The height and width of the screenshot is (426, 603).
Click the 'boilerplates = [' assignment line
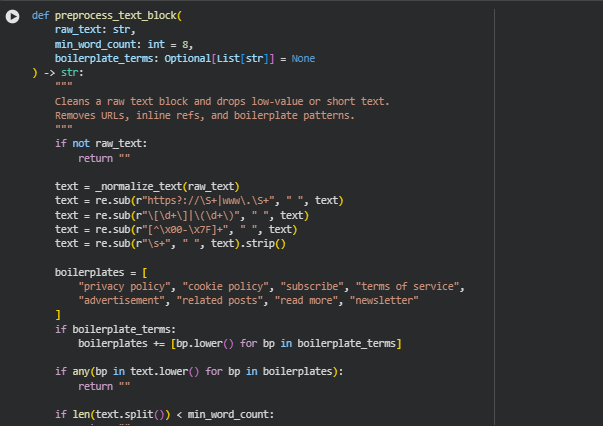tap(101, 272)
